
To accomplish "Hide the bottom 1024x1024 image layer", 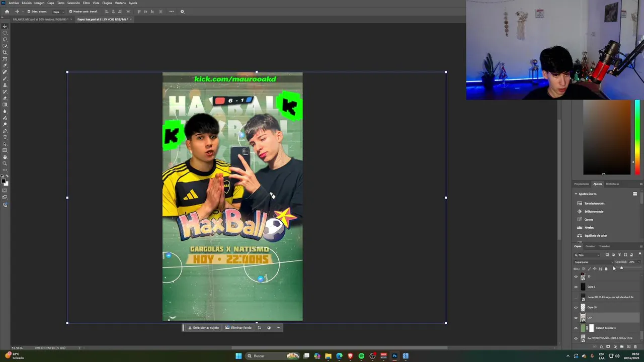I will [576, 338].
